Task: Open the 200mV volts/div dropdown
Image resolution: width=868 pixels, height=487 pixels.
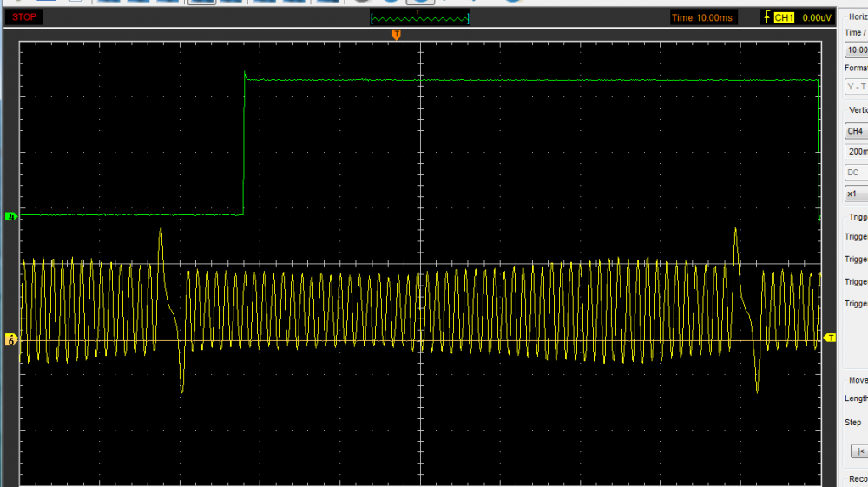Action: [856, 151]
